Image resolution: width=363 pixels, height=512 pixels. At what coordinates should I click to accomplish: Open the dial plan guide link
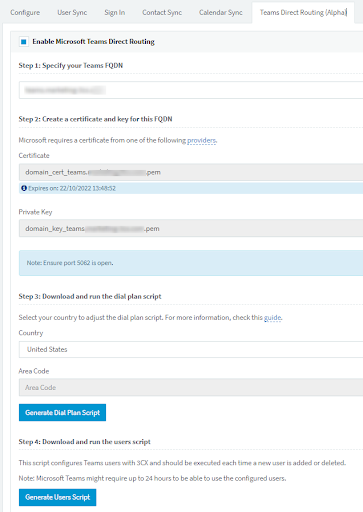273,318
